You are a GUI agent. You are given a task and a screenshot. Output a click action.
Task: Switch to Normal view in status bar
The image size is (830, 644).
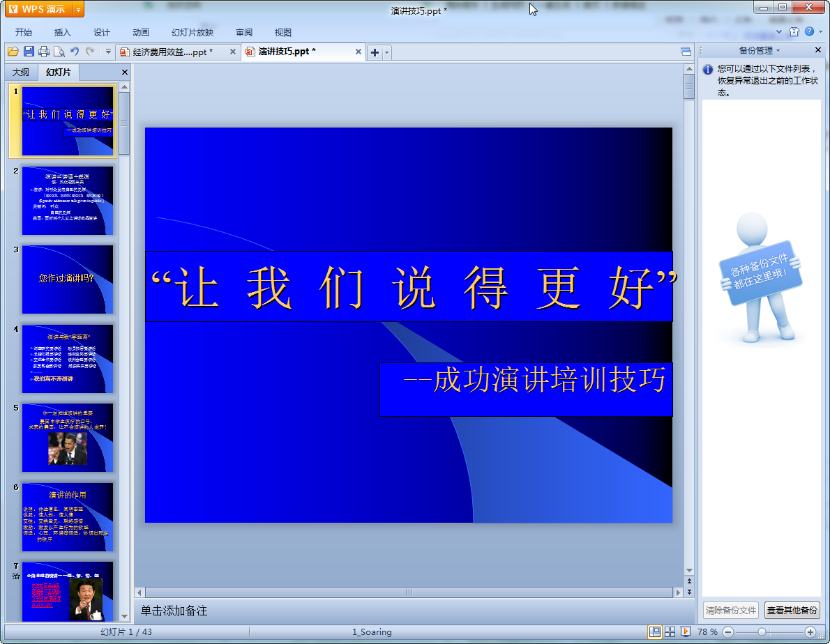point(655,632)
